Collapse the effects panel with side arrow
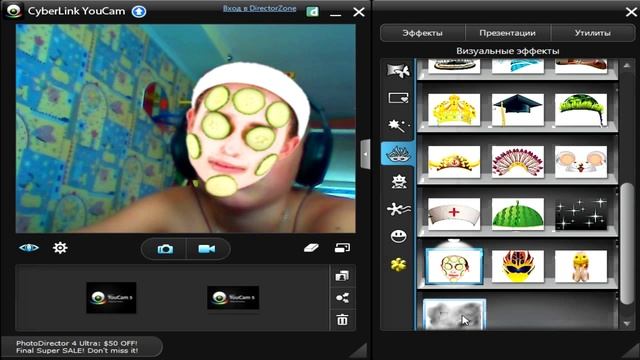The width and height of the screenshot is (640, 360). 365,154
